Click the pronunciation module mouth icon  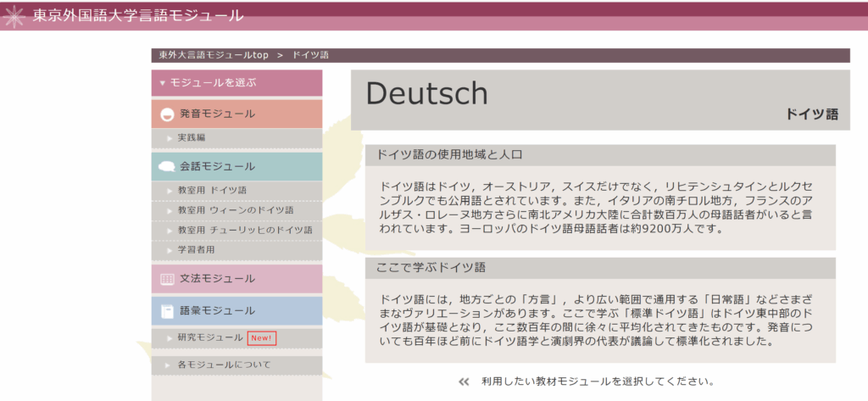click(167, 114)
